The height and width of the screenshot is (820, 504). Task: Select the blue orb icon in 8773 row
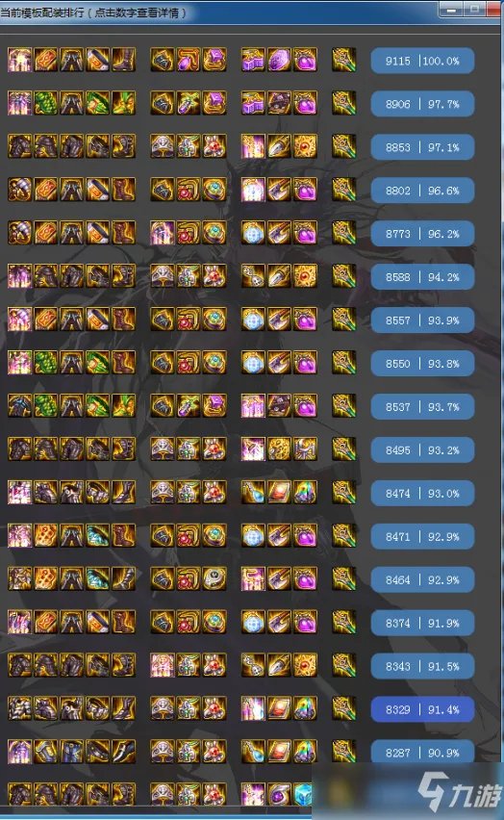(x=253, y=233)
